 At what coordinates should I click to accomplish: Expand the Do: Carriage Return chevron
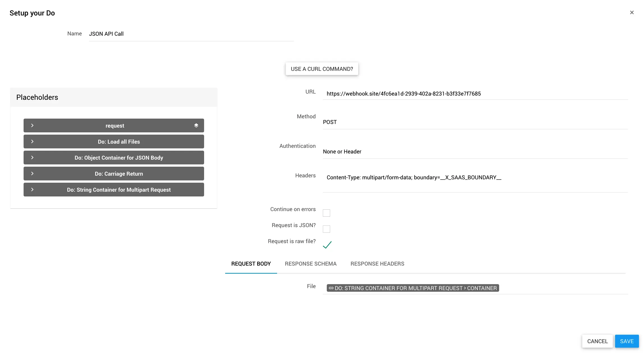click(32, 174)
